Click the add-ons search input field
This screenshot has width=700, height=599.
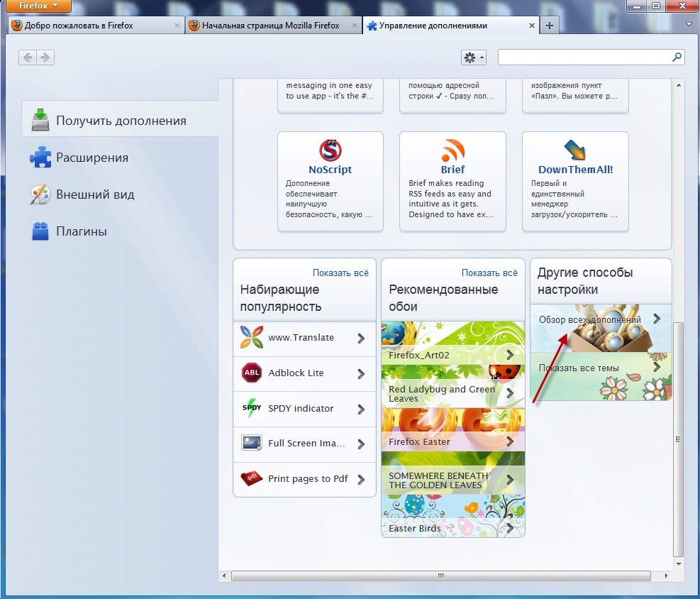585,57
